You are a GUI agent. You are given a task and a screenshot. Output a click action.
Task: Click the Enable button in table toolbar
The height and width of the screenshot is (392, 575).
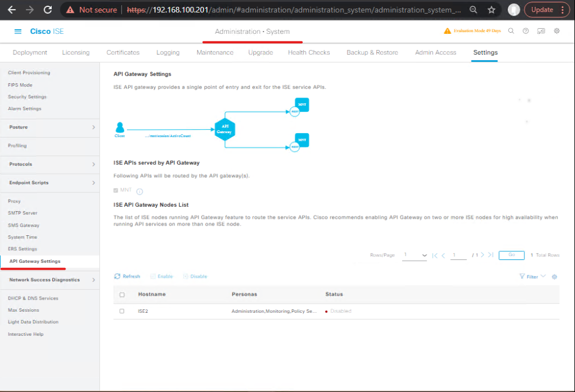point(161,276)
